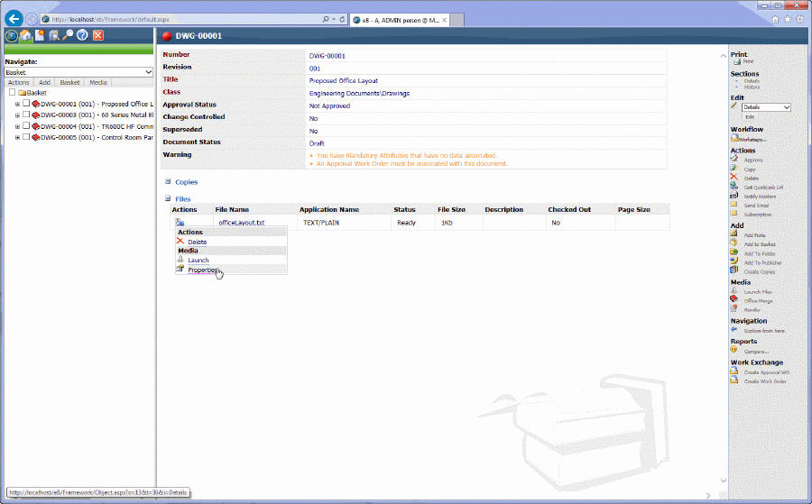This screenshot has height=504, width=812.
Task: Open the Navigate Basket dropdown
Action: pos(78,72)
